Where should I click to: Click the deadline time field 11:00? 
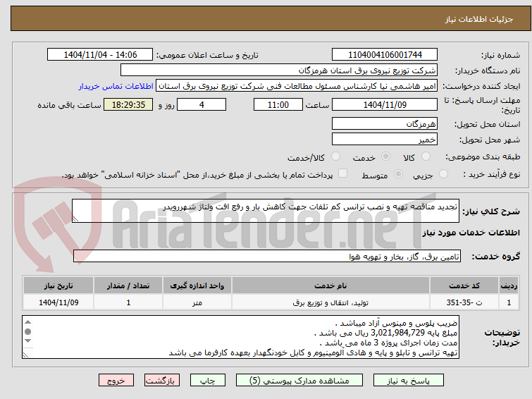pos(278,104)
